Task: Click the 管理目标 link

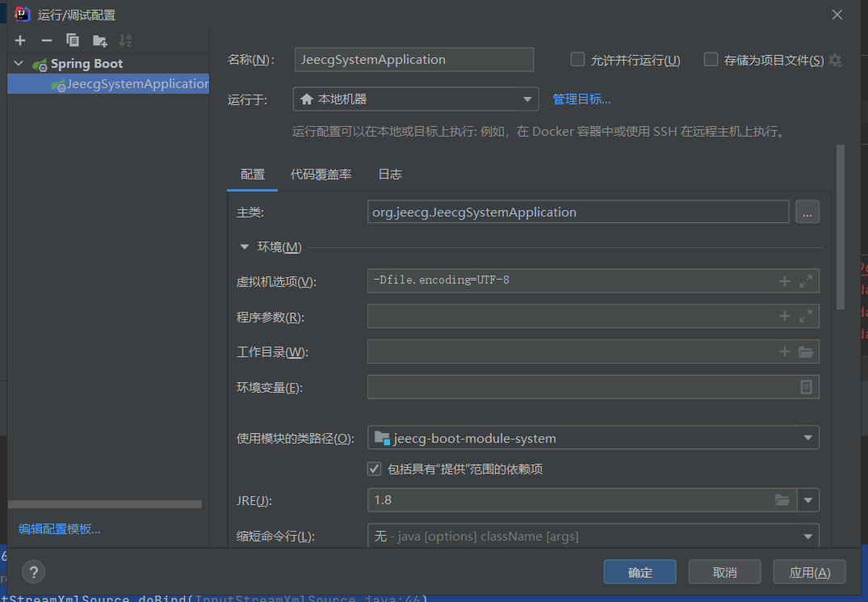Action: tap(581, 99)
